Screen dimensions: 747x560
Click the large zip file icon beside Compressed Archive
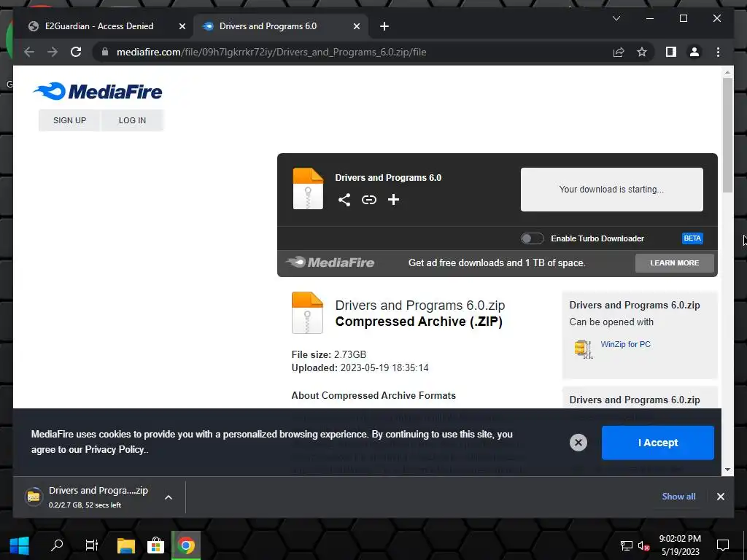coord(307,313)
